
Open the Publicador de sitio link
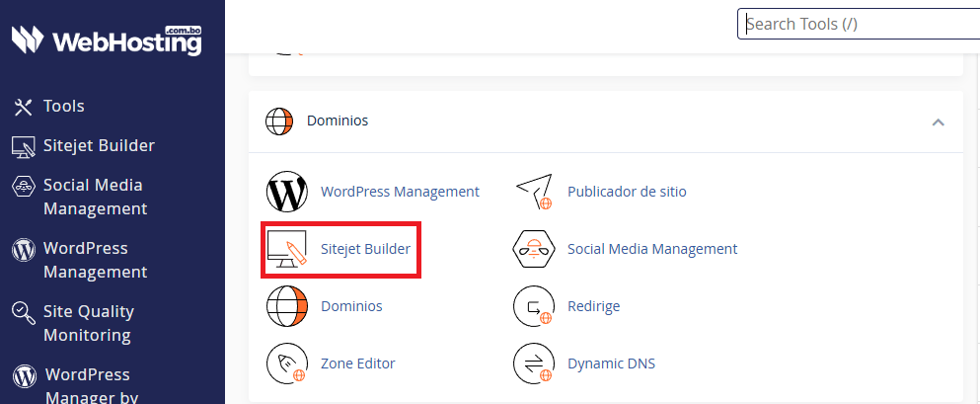(627, 192)
